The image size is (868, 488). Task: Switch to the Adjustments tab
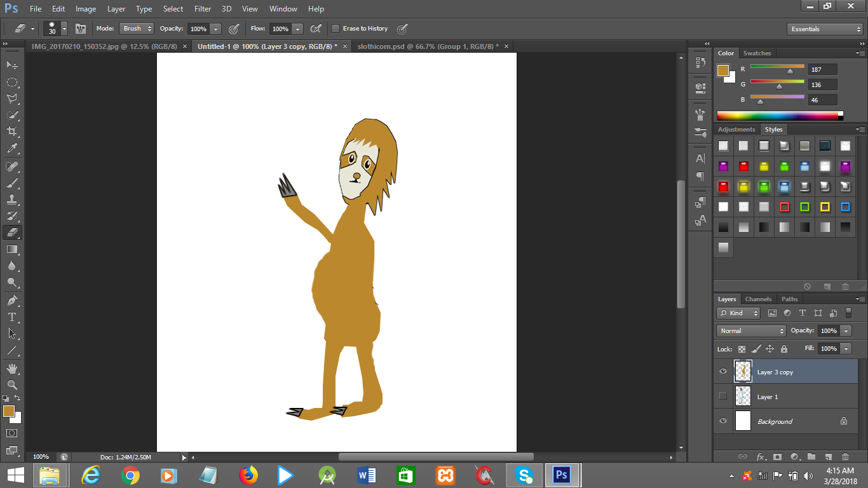click(x=736, y=130)
